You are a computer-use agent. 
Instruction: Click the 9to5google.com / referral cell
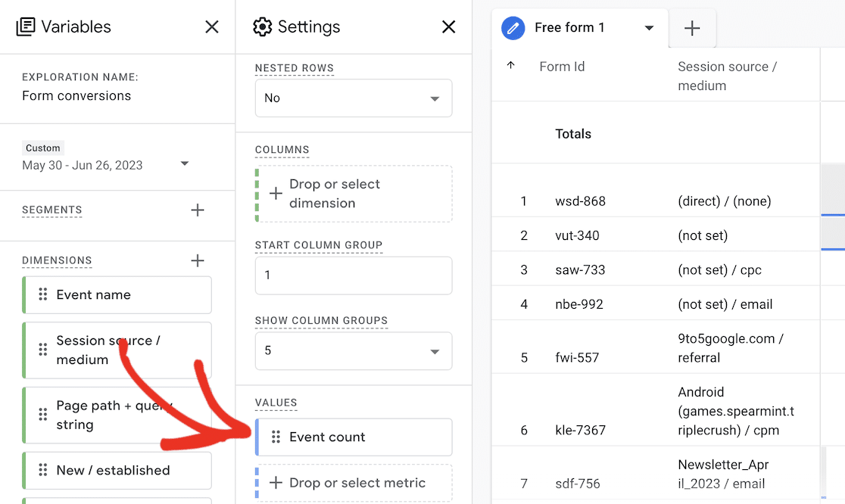pos(730,348)
